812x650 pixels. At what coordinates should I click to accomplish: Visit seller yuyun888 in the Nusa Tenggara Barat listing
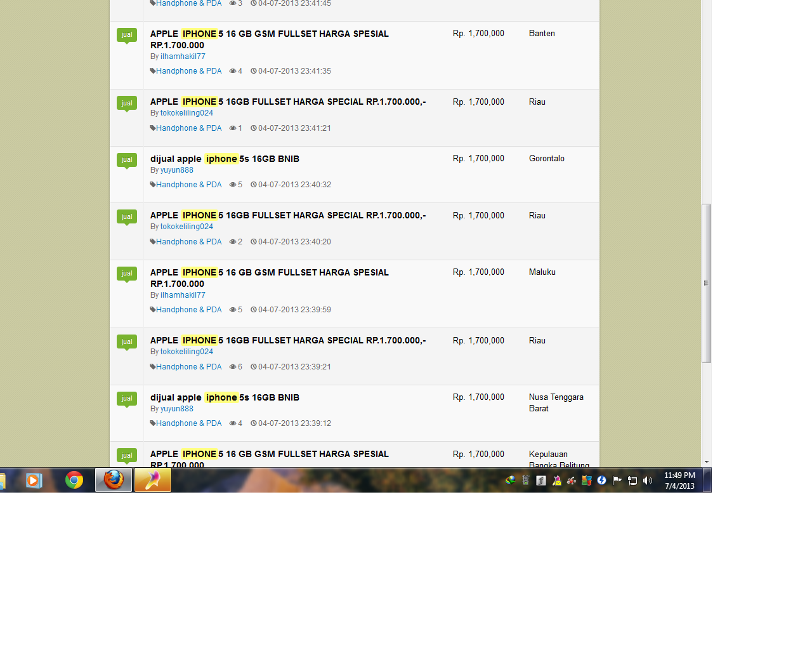[x=177, y=409]
